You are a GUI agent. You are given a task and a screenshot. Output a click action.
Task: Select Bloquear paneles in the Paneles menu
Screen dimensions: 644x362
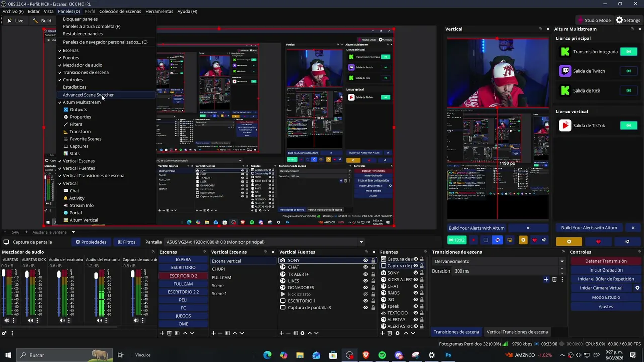point(80,19)
